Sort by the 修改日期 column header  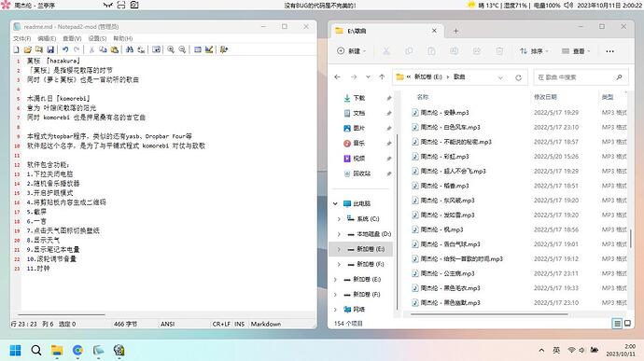click(545, 97)
